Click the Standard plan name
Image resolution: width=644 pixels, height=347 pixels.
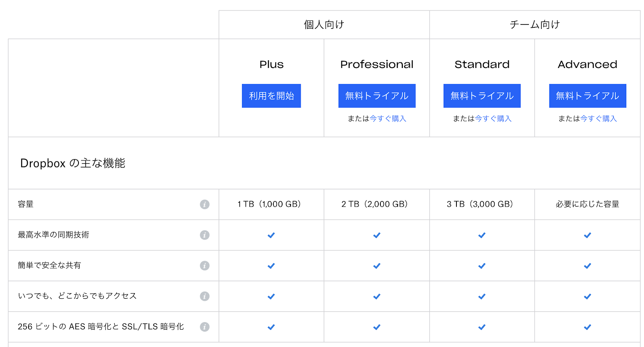coord(482,64)
